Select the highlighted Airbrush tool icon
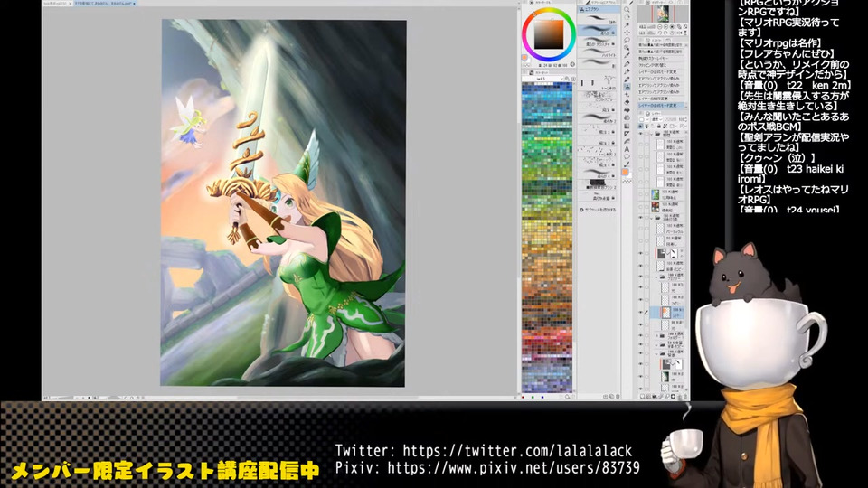 [x=627, y=87]
